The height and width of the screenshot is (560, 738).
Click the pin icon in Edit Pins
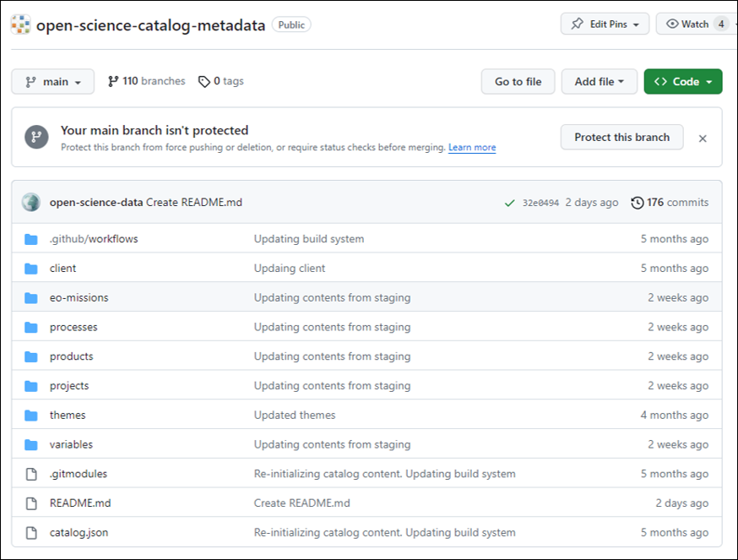pos(577,24)
